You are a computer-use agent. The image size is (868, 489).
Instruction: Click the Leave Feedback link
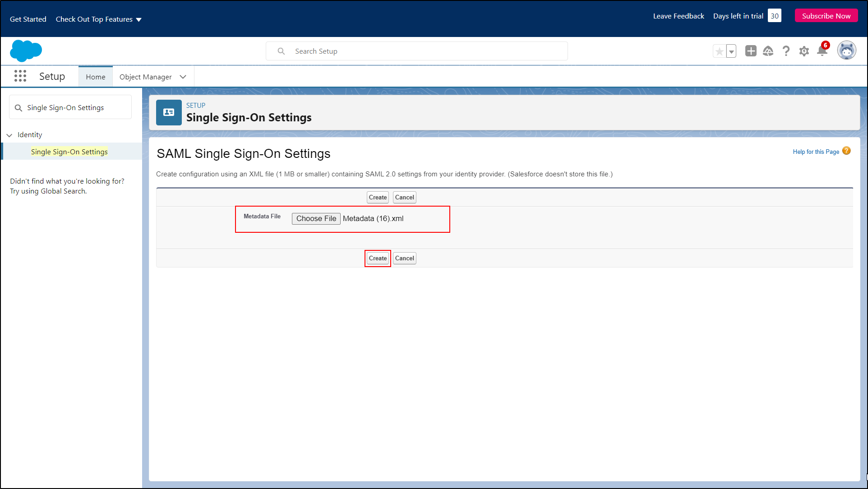(x=678, y=15)
